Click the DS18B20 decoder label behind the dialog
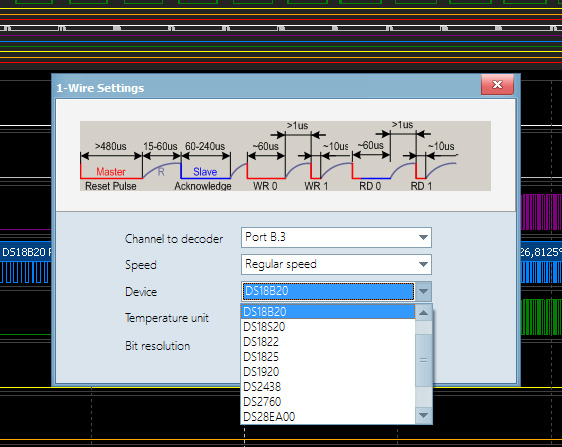This screenshot has width=562, height=447. pyautogui.click(x=26, y=252)
